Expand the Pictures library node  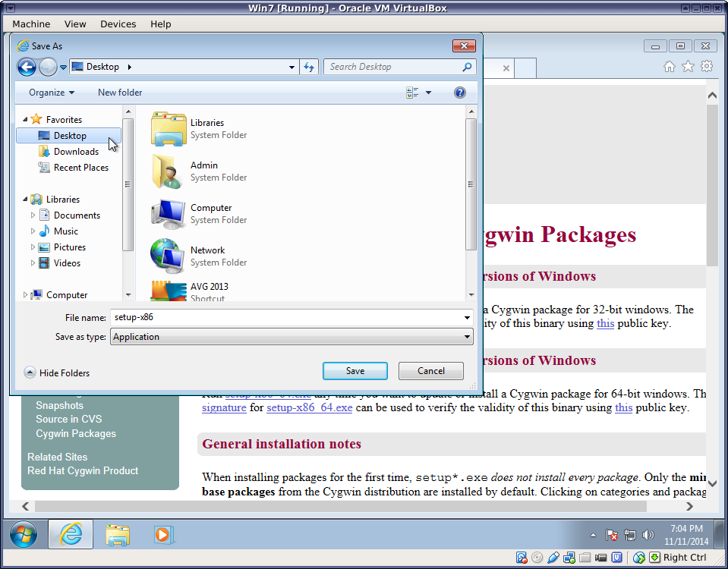tap(33, 247)
